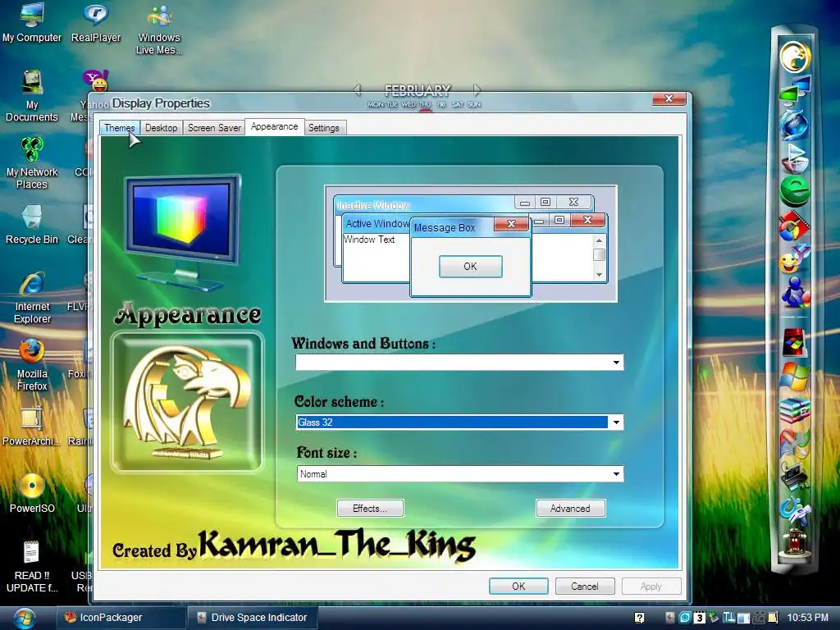Click the calendar '3' tray icon
This screenshot has height=630, width=840.
point(699,618)
